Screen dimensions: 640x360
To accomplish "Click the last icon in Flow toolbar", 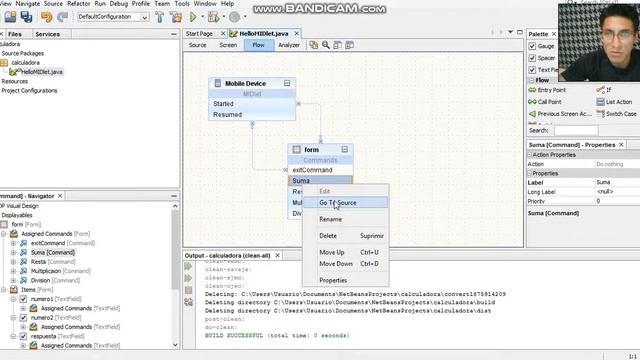I will tap(349, 45).
